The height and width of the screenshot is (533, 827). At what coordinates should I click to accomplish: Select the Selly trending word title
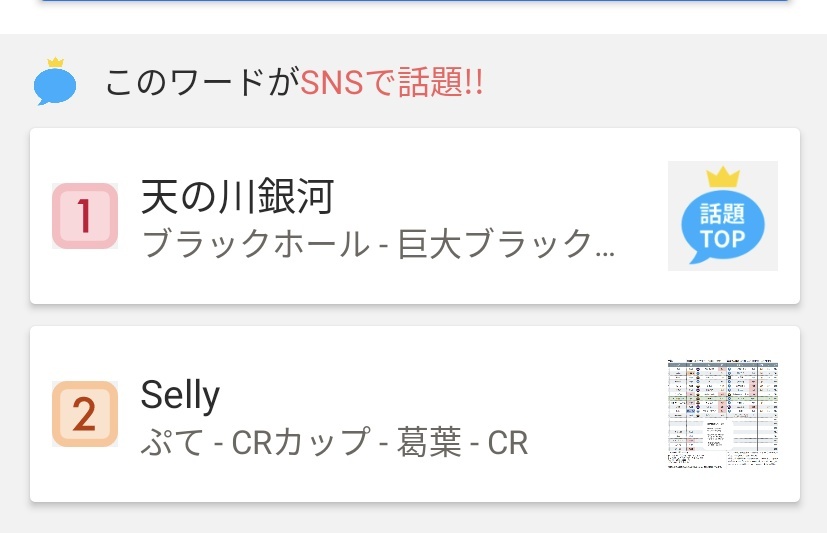pos(180,395)
